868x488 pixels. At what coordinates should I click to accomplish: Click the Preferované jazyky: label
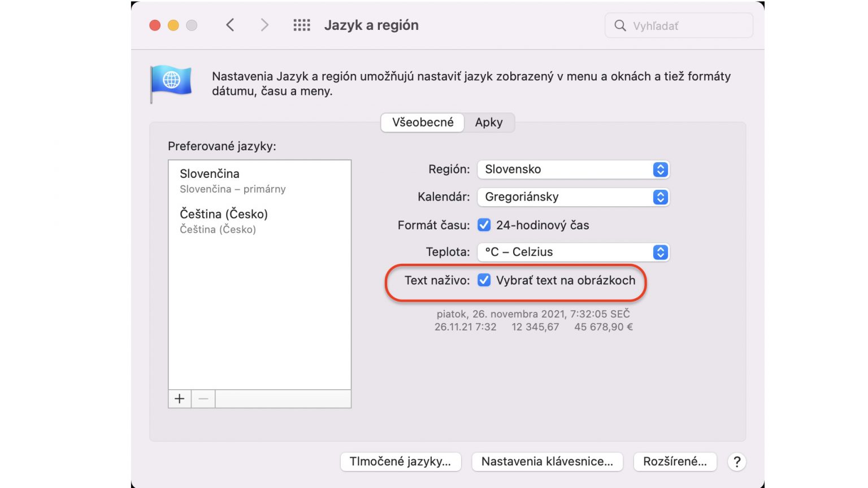222,146
